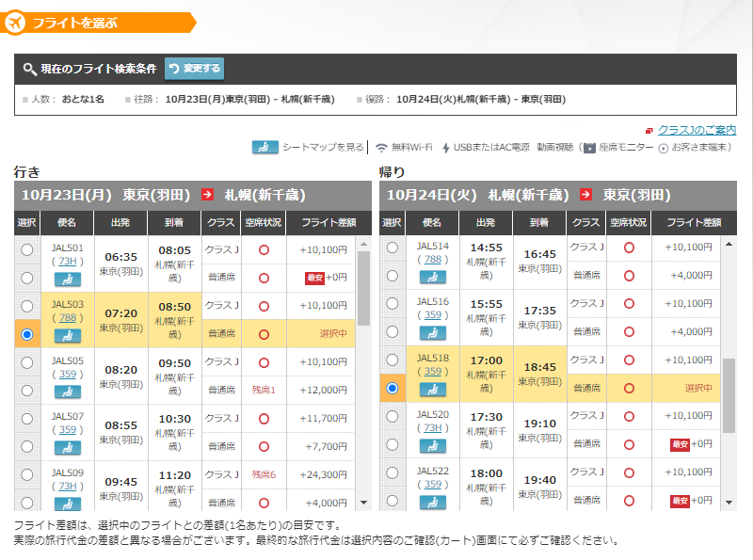The height and width of the screenshot is (560, 753).
Task: Select JAL514 Class J radio button
Action: point(393,248)
